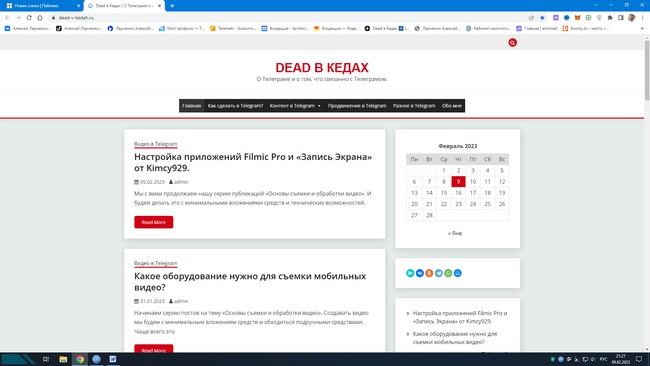Click 'Видео в Telegram' category above first post

(x=155, y=144)
